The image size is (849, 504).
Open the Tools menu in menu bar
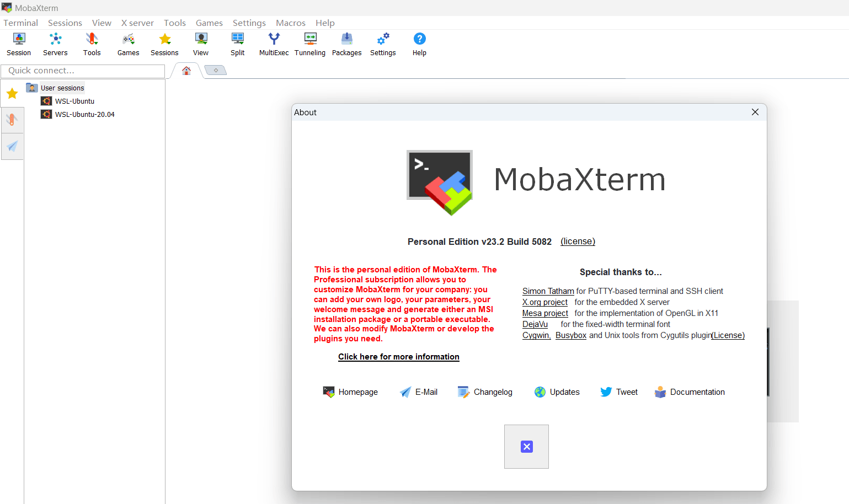point(174,23)
